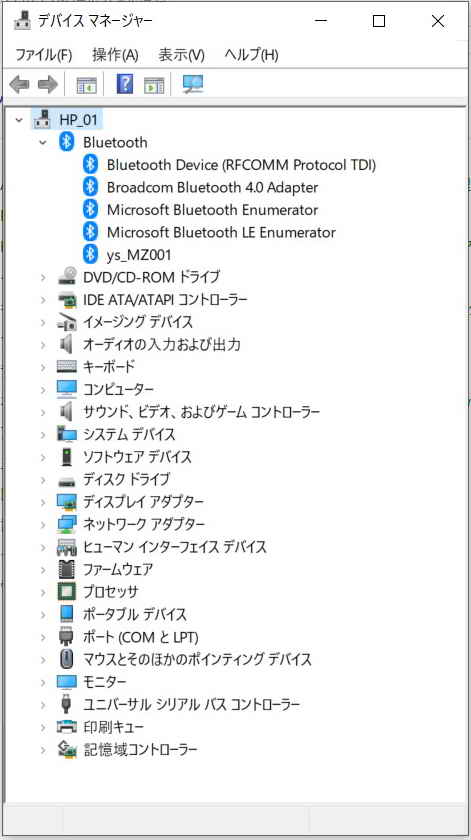The width and height of the screenshot is (471, 840).
Task: Select the ディスプレイ アダプター tree item
Action: pos(143,502)
